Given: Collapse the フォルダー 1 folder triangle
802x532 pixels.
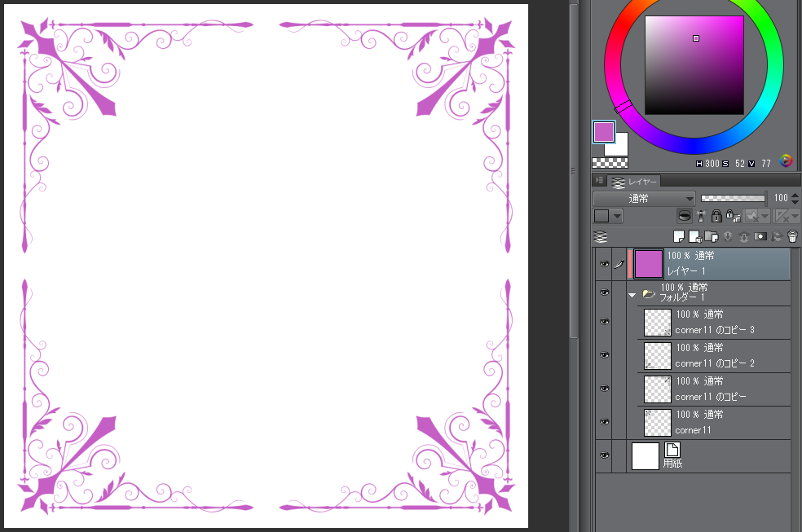Looking at the screenshot, I should 632,295.
